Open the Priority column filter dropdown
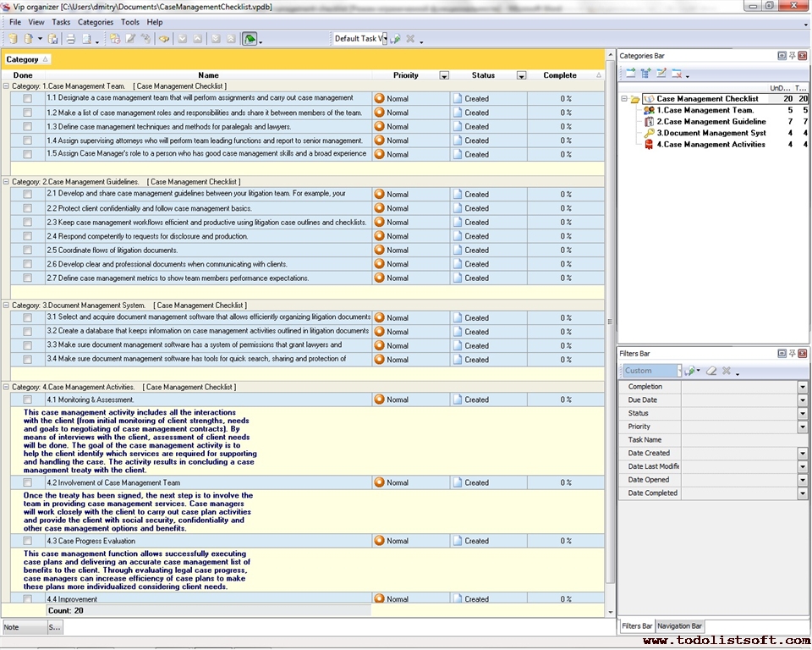The height and width of the screenshot is (650, 812). tap(444, 75)
